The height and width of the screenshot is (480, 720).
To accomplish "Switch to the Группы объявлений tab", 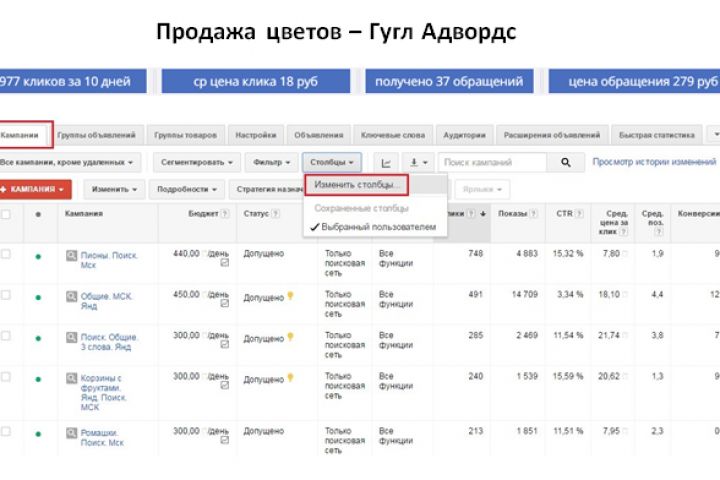I will (x=96, y=135).
